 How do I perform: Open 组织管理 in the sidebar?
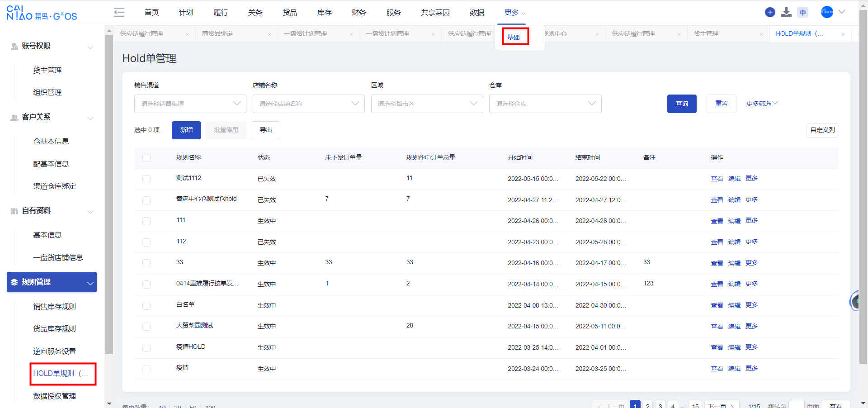(x=47, y=93)
